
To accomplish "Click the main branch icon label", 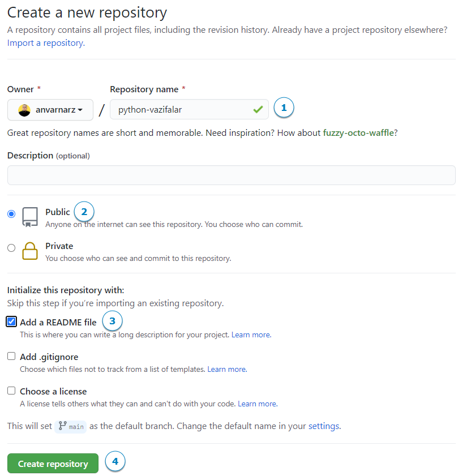I will pos(71,426).
